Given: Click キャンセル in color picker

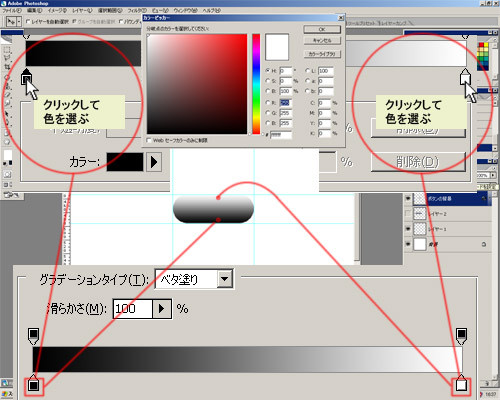Looking at the screenshot, I should point(322,41).
